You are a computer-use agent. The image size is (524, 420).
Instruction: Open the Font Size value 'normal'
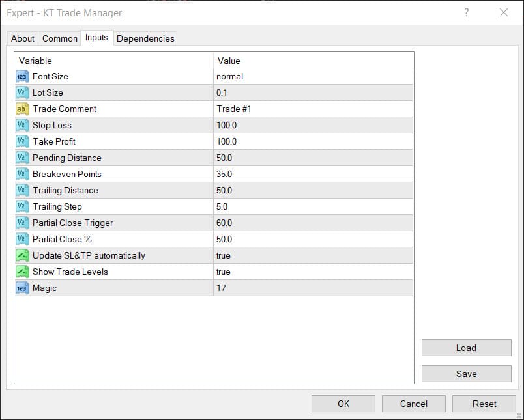click(313, 76)
